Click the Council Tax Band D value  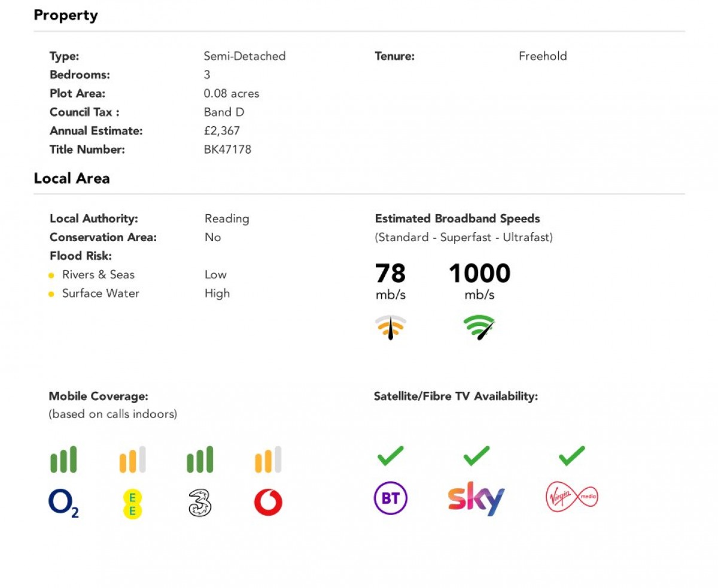(224, 112)
